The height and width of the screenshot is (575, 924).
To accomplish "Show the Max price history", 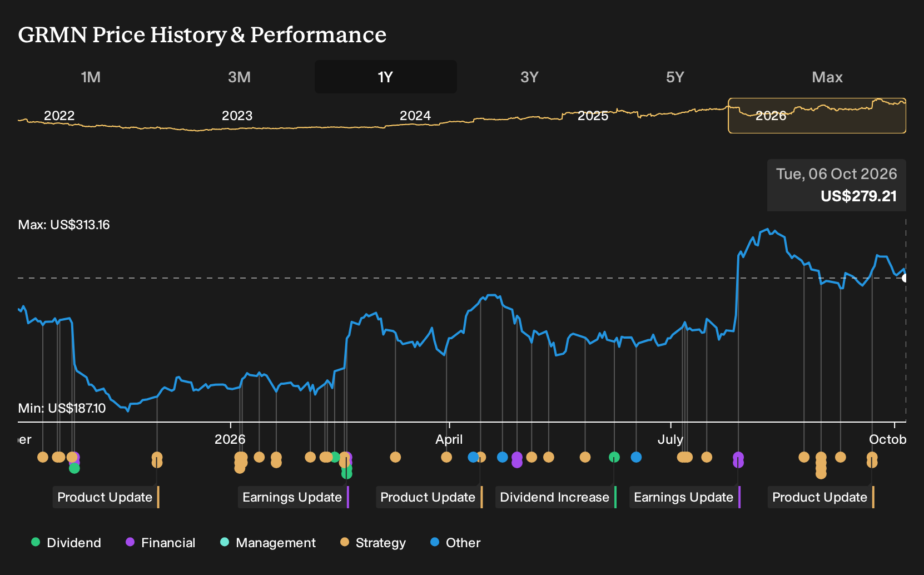I will coord(827,77).
